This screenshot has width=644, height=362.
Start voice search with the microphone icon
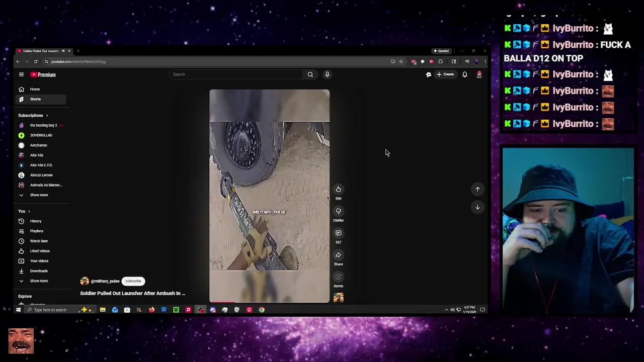[x=327, y=74]
